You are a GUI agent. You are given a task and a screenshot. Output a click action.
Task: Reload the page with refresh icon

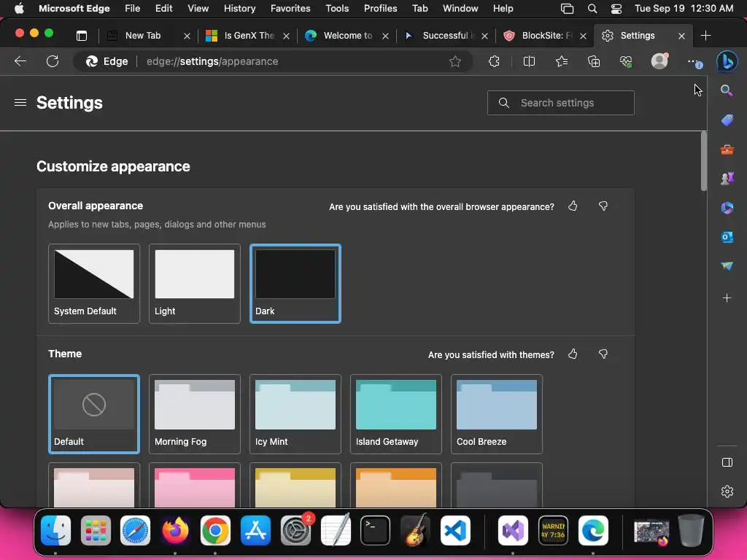[x=53, y=61]
